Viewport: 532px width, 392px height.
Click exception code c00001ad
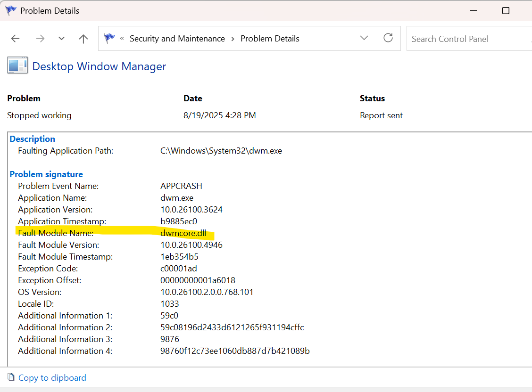coord(178,269)
